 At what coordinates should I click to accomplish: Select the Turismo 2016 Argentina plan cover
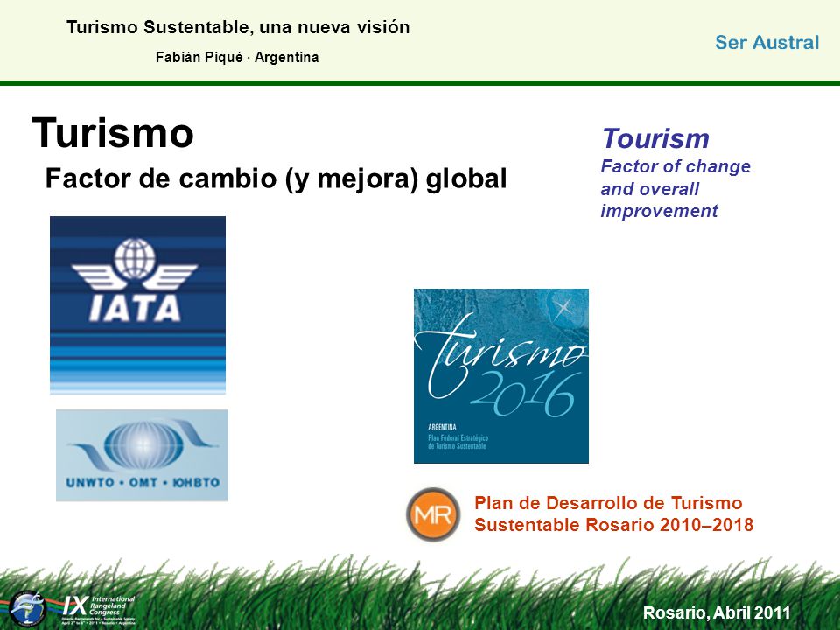coord(500,376)
